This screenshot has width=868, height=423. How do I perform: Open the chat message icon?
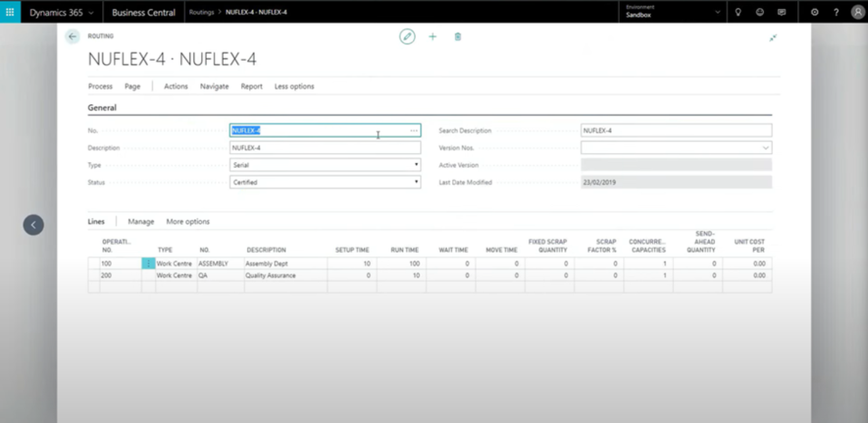tap(781, 12)
